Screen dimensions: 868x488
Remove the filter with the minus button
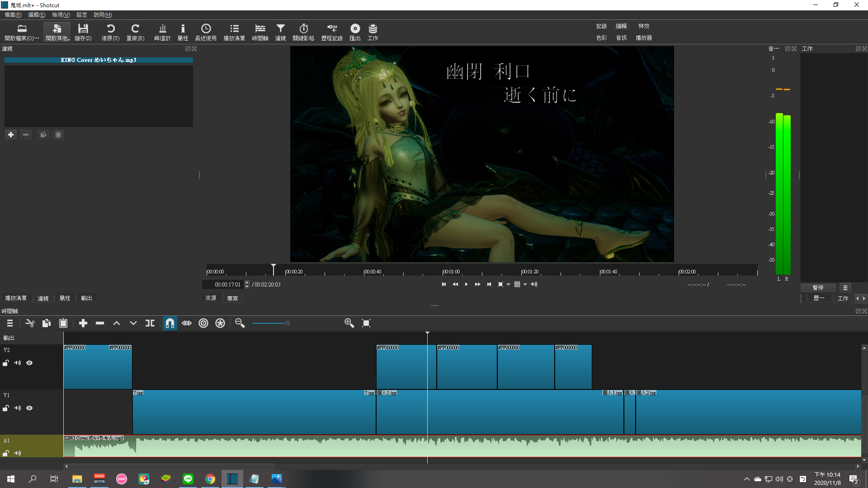26,135
